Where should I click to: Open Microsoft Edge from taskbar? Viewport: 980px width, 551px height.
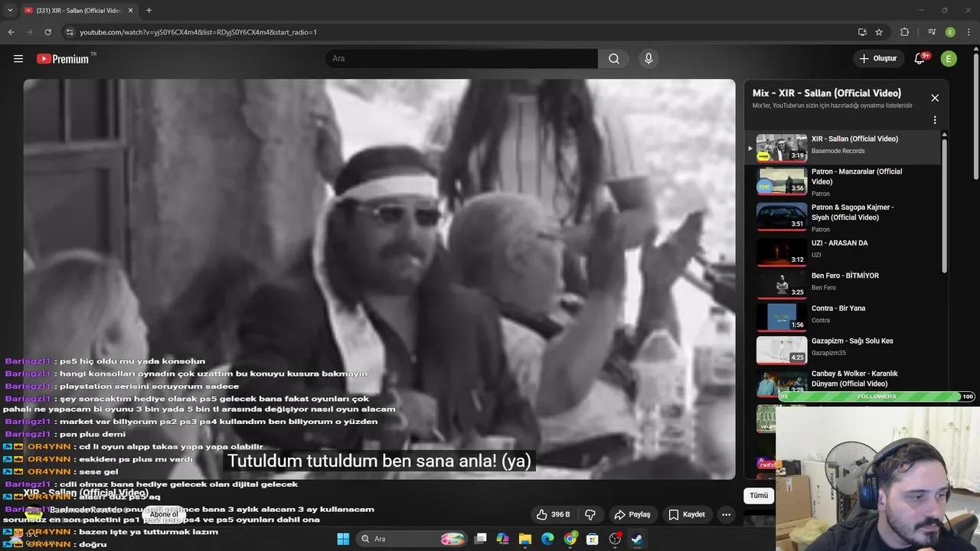(x=547, y=539)
